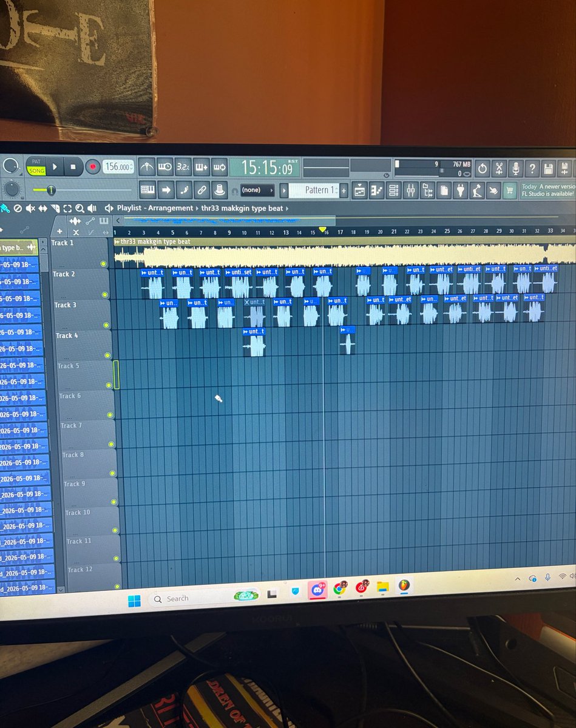Select the playlist Select tool
This screenshot has height=728, width=576.
pos(67,208)
